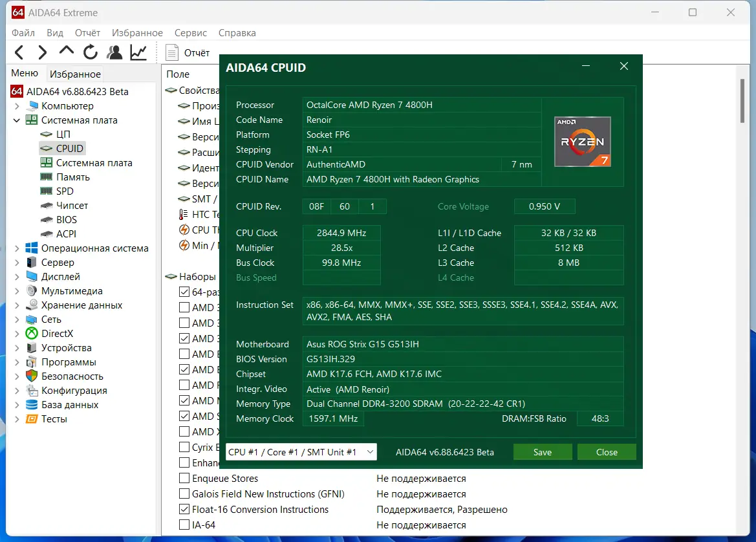
Task: Switch to the Меню sidebar tab
Action: coord(25,73)
